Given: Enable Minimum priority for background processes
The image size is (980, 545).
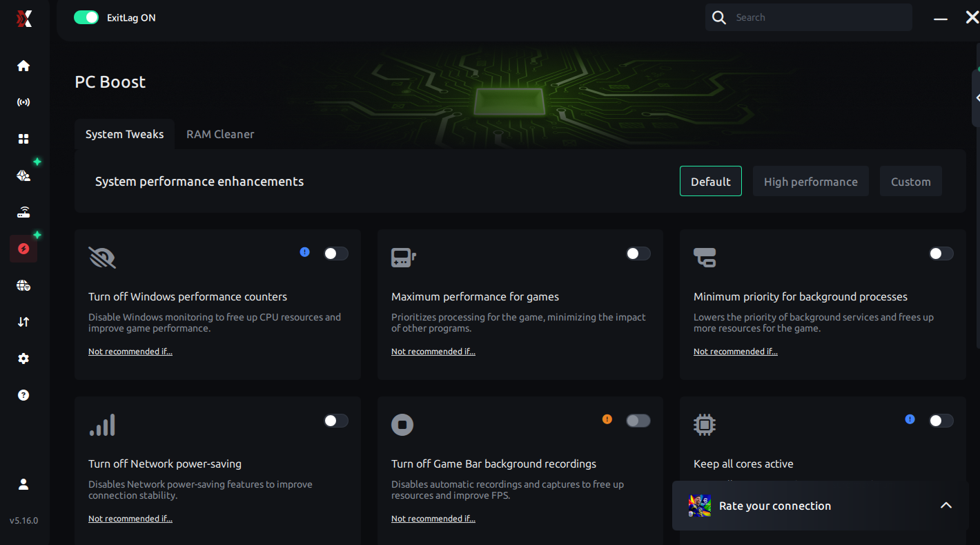Looking at the screenshot, I should click(x=941, y=254).
